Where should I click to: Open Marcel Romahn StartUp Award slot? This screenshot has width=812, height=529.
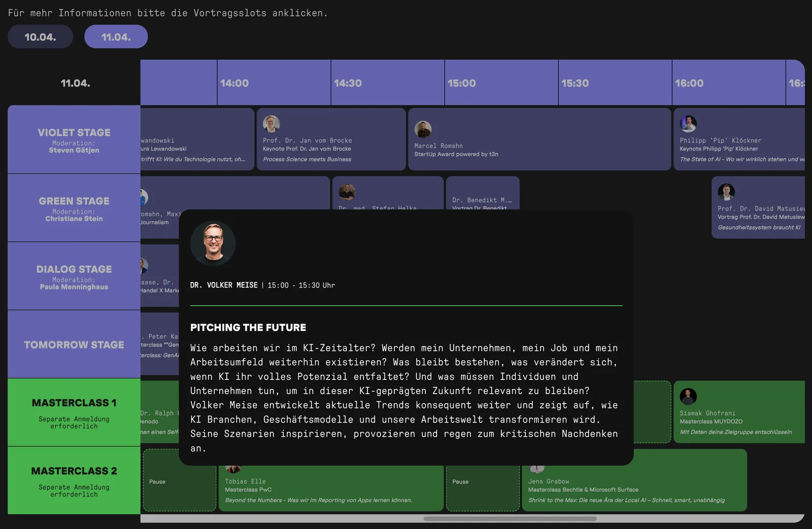(x=539, y=139)
